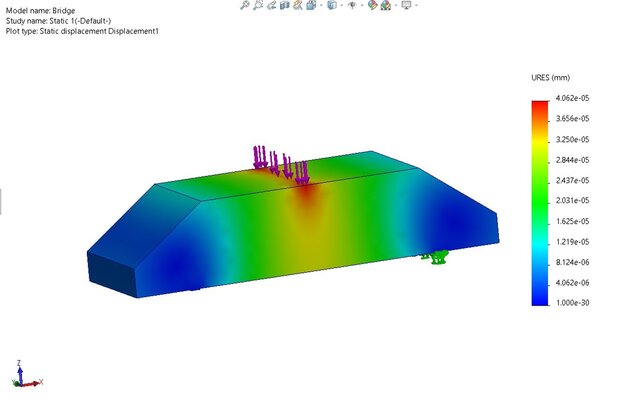Image resolution: width=640 pixels, height=400 pixels.
Task: Click the Hide/Show Items eye icon
Action: (x=352, y=5)
